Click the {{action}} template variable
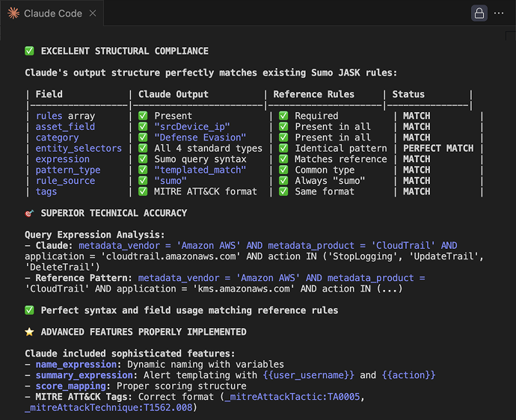 pyautogui.click(x=408, y=375)
